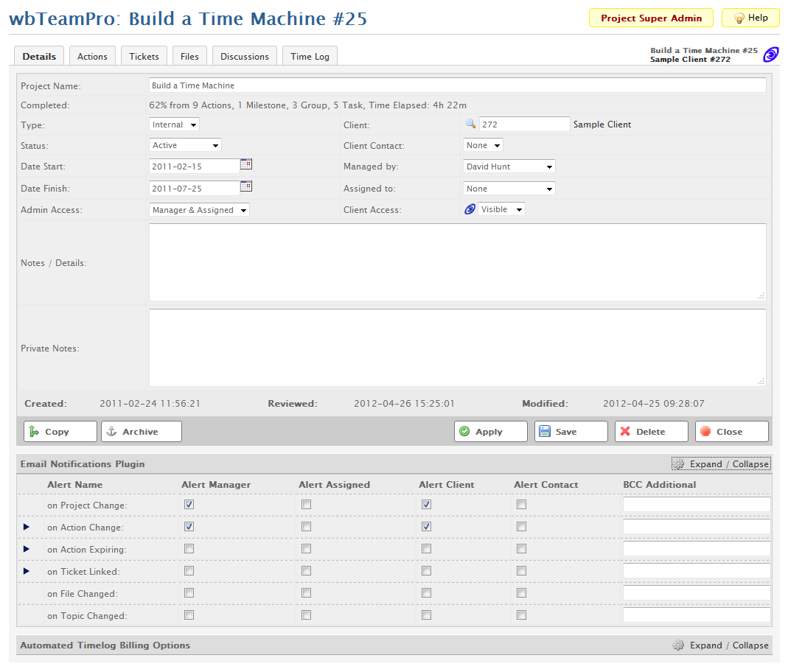Open the calendar picker for Date Finish
Image resolution: width=788 pixels, height=672 pixels.
246,187
